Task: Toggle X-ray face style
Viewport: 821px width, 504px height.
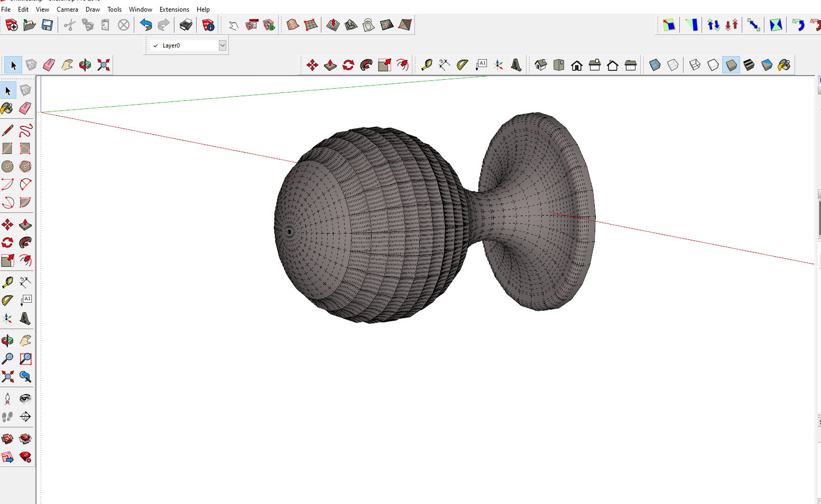Action: click(655, 65)
